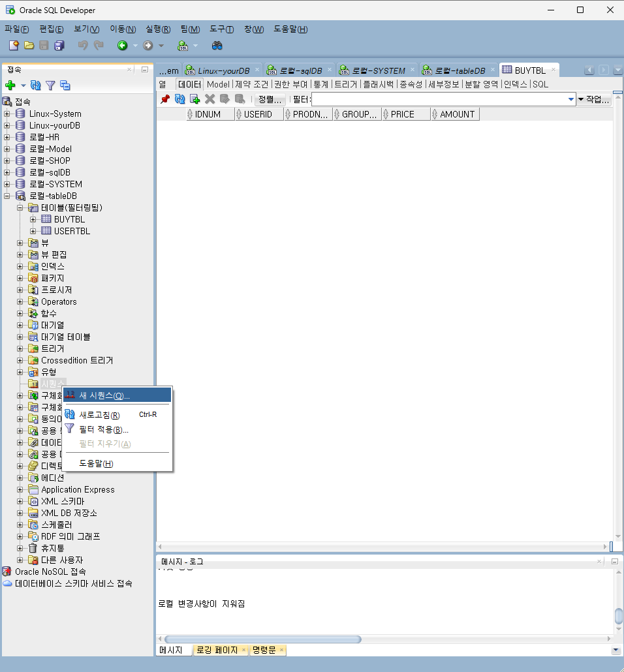This screenshot has height=672, width=624.
Task: Switch to the 트리거 tab
Action: click(x=346, y=84)
